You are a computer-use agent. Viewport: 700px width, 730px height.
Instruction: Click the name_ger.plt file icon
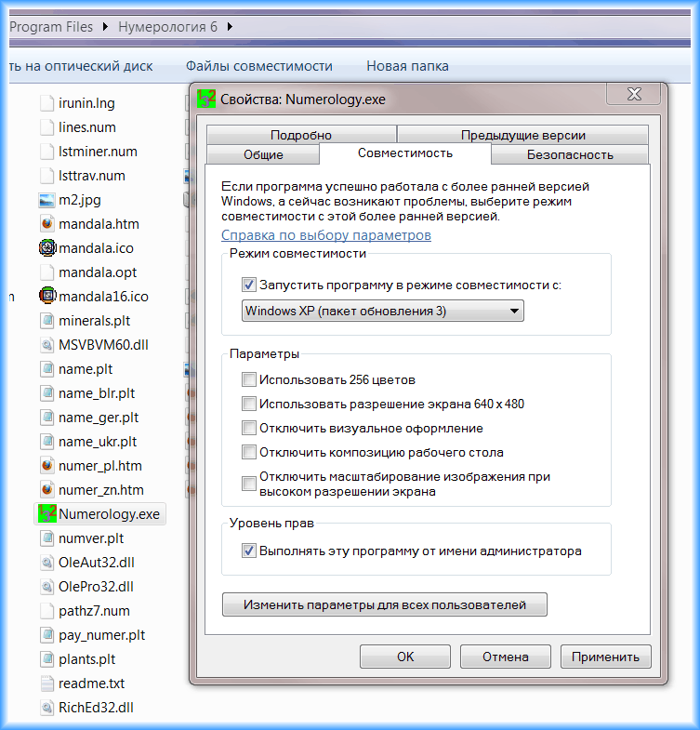click(47, 418)
